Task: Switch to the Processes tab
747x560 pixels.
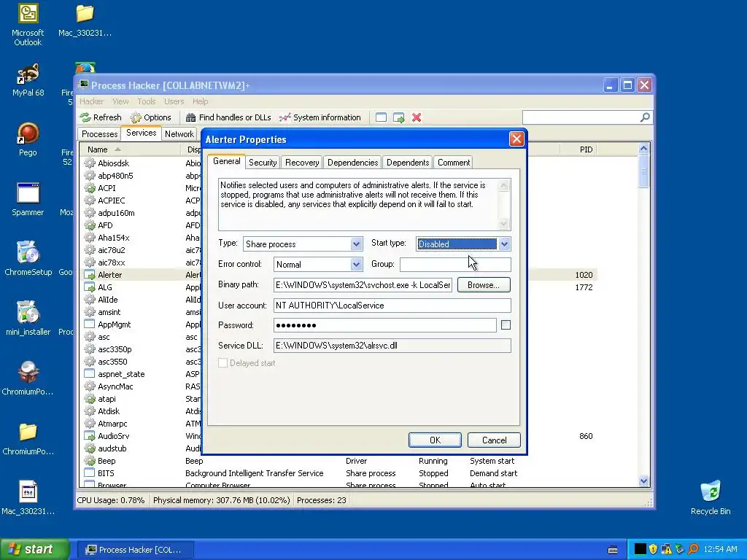Action: point(99,134)
